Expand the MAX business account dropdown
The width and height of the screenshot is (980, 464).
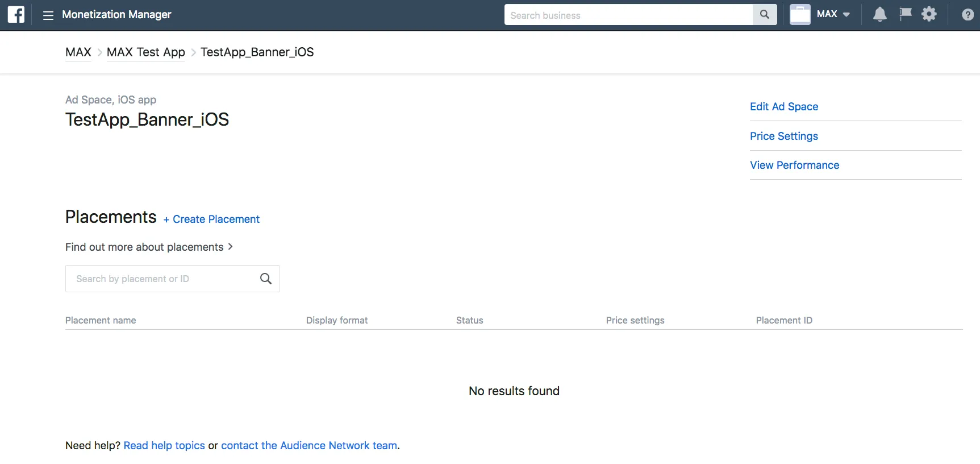(846, 15)
